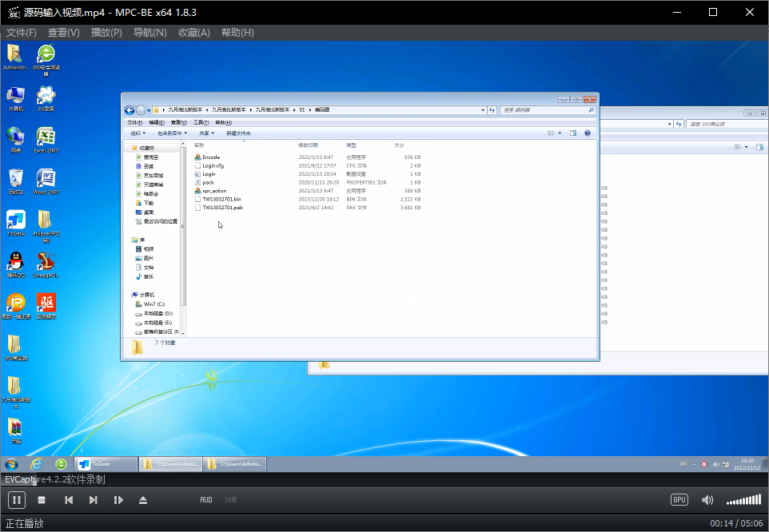Click the Explorer forward arrow button
The height and width of the screenshot is (532, 769).
(x=141, y=110)
